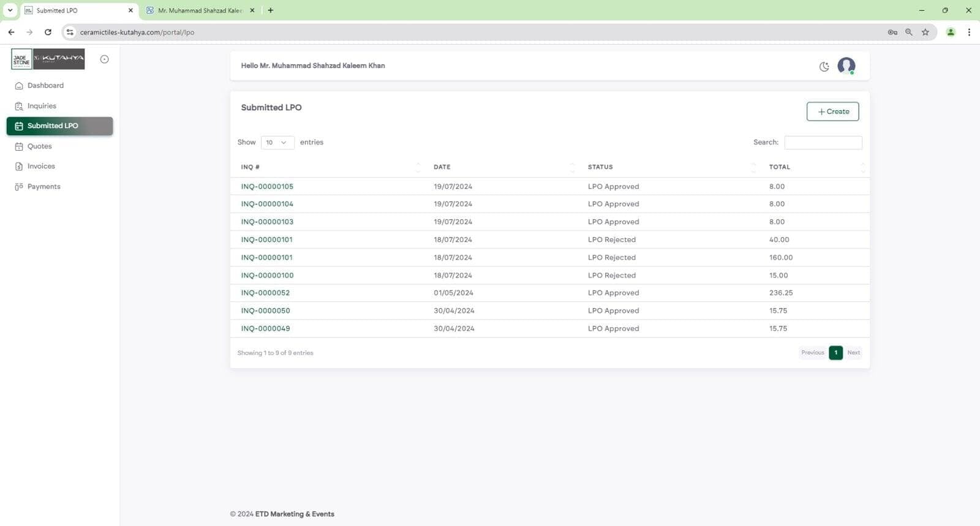Open inquiry INQ-0000049

pyautogui.click(x=265, y=329)
